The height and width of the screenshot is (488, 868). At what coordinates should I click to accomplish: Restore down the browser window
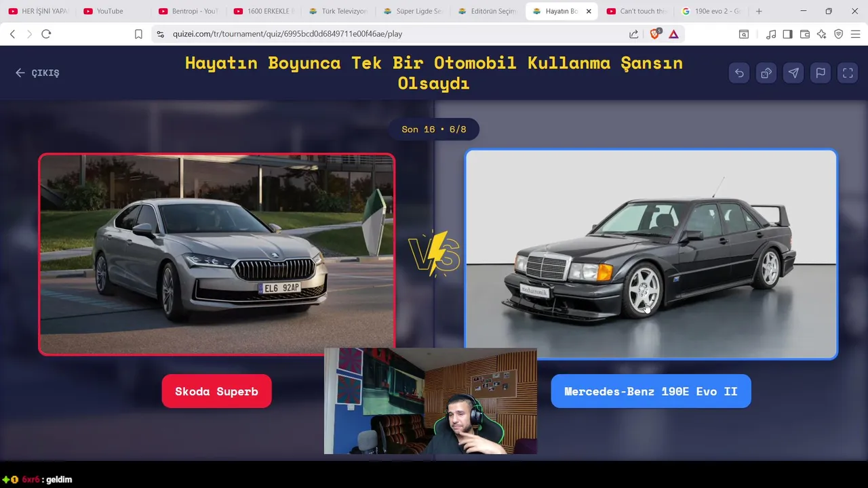(x=829, y=11)
